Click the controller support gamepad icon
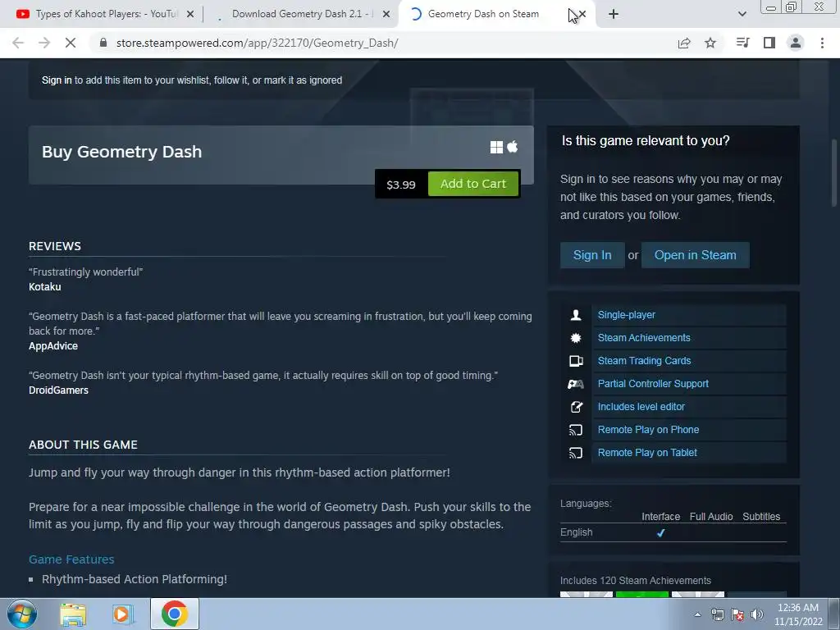The height and width of the screenshot is (630, 840). (576, 384)
